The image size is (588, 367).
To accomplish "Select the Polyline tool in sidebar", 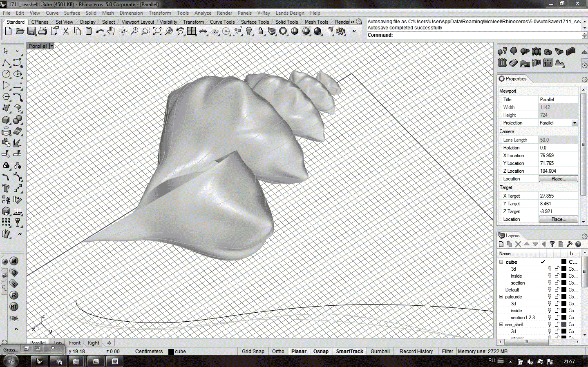I will (x=6, y=62).
